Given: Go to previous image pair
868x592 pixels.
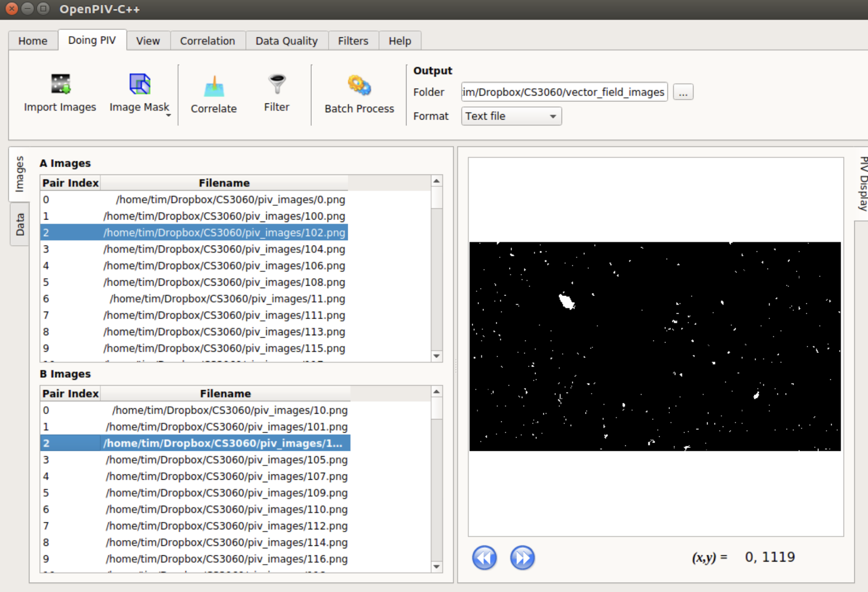Looking at the screenshot, I should coord(484,558).
